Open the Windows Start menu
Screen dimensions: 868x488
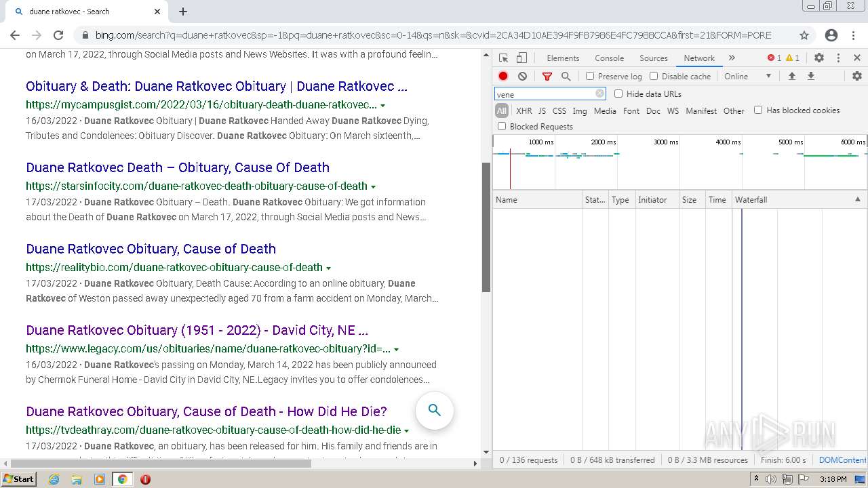point(18,479)
